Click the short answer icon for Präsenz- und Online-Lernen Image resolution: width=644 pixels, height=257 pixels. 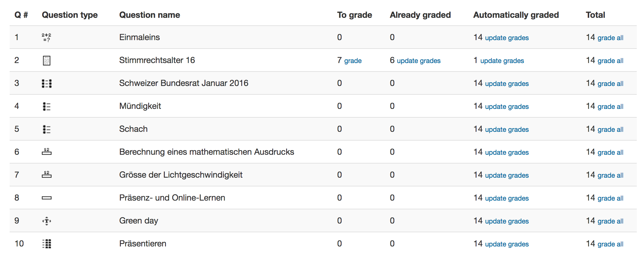tap(46, 198)
